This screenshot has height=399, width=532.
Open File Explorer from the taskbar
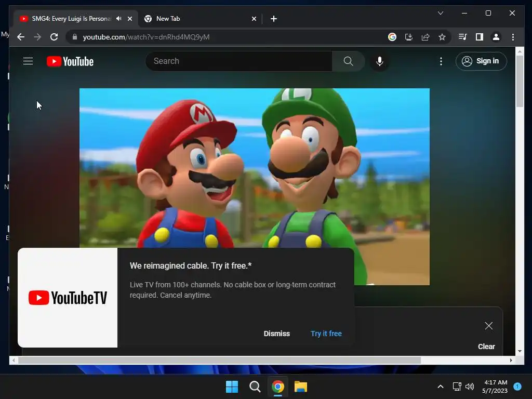(301, 387)
